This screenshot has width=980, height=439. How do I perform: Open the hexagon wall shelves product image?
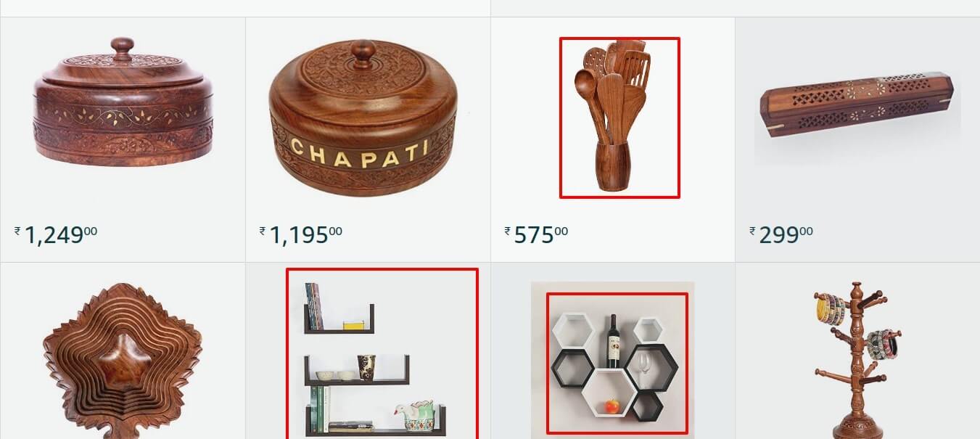pos(617,363)
